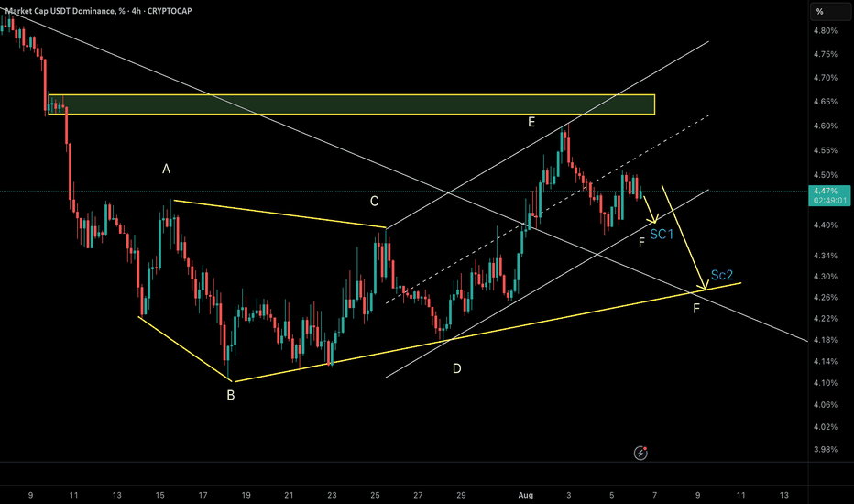Click the date 13 at time axis right end

783,495
